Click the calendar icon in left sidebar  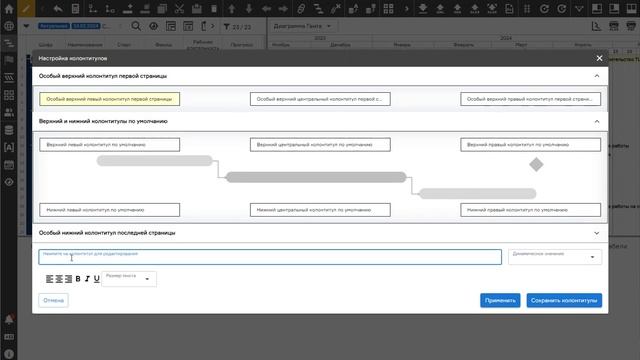[x=9, y=165]
